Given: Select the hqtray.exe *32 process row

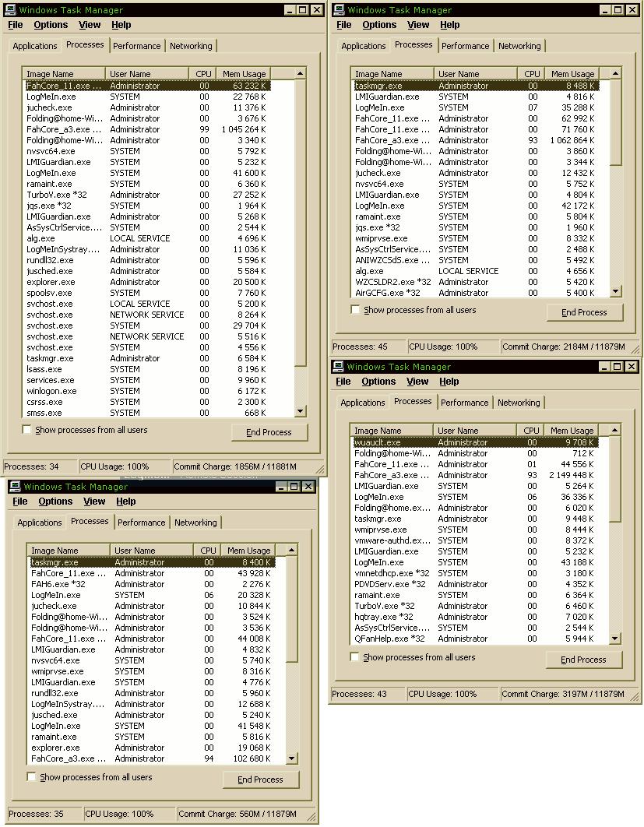Looking at the screenshot, I should click(474, 617).
